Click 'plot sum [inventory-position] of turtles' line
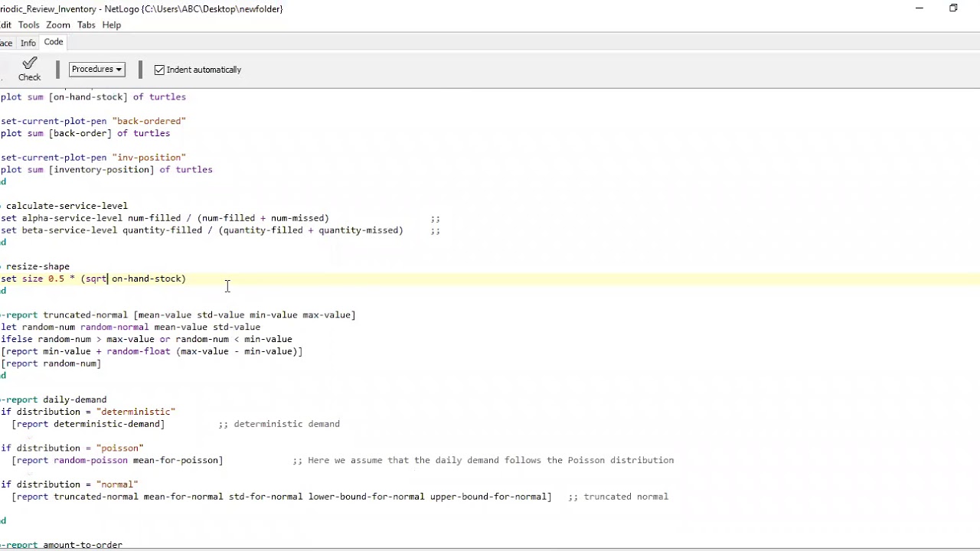This screenshot has width=980, height=551. click(106, 170)
